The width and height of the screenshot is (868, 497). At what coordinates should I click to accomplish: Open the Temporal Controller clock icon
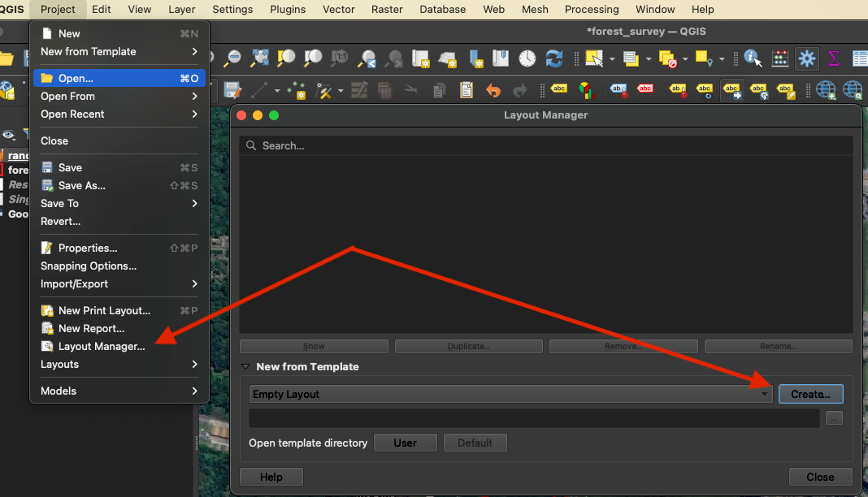coord(527,58)
